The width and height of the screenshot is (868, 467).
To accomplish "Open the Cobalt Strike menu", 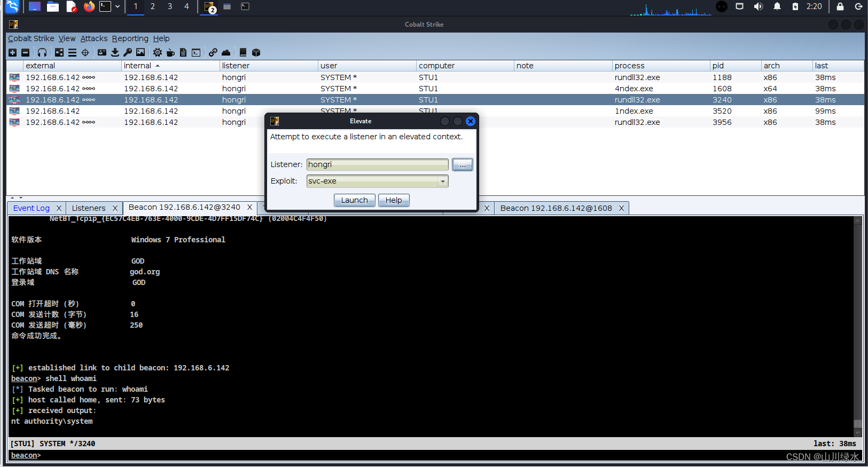I will coord(31,38).
